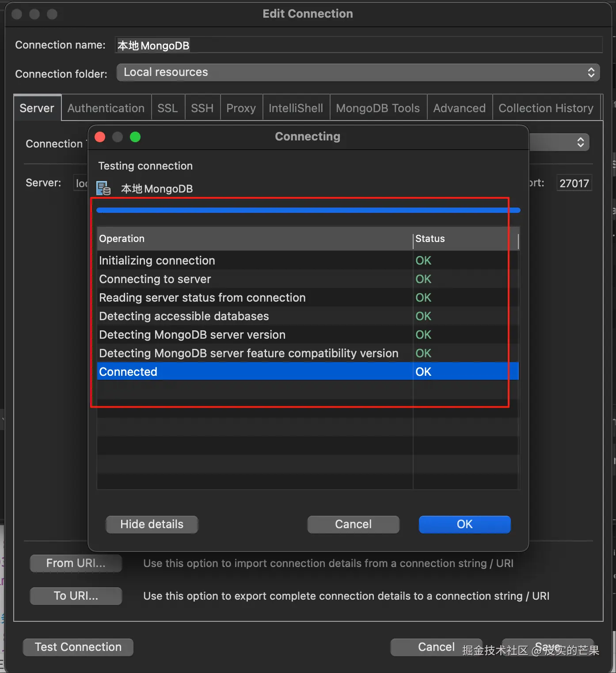The height and width of the screenshot is (673, 616).
Task: Click Cancel in the Connecting dialog
Action: coord(354,524)
